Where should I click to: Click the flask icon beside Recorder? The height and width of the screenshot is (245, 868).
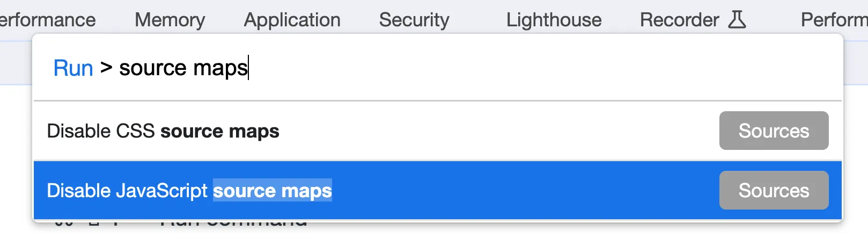coord(737,20)
